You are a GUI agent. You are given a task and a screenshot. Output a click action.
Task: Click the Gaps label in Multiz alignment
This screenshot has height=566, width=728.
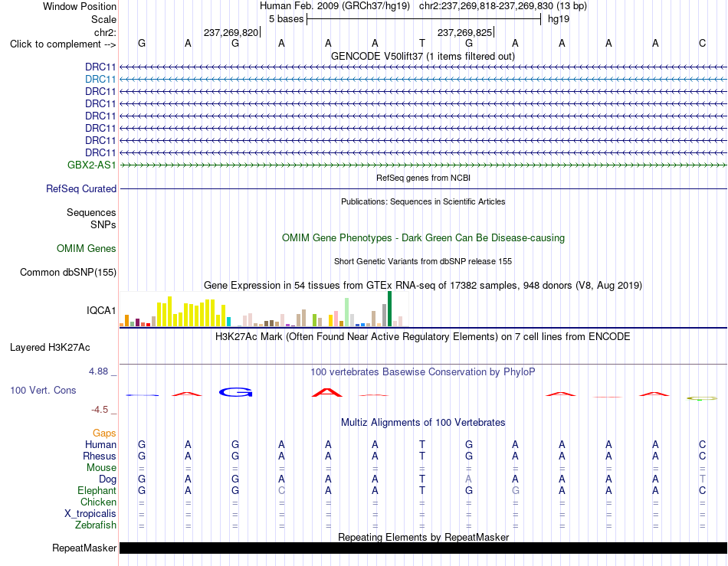(104, 433)
